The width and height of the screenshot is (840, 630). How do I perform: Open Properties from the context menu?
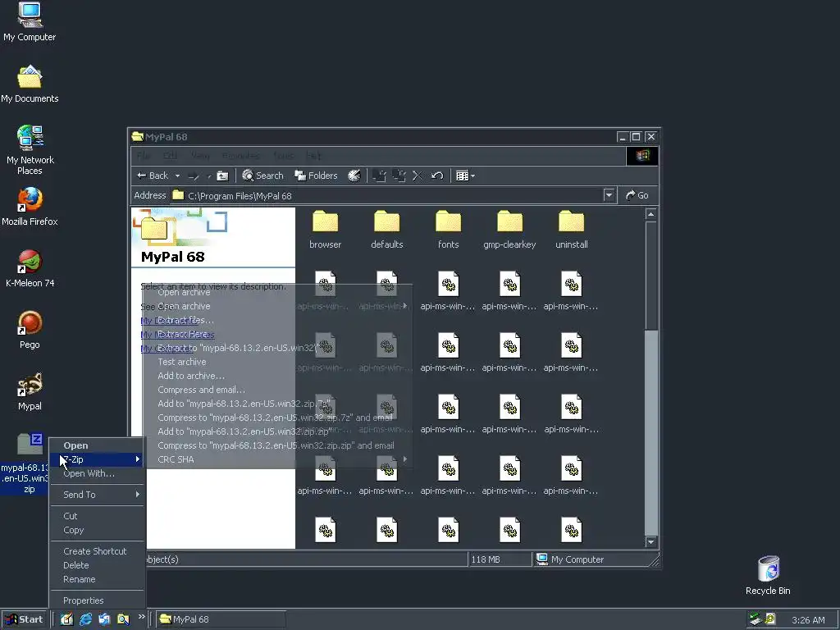coord(97,600)
